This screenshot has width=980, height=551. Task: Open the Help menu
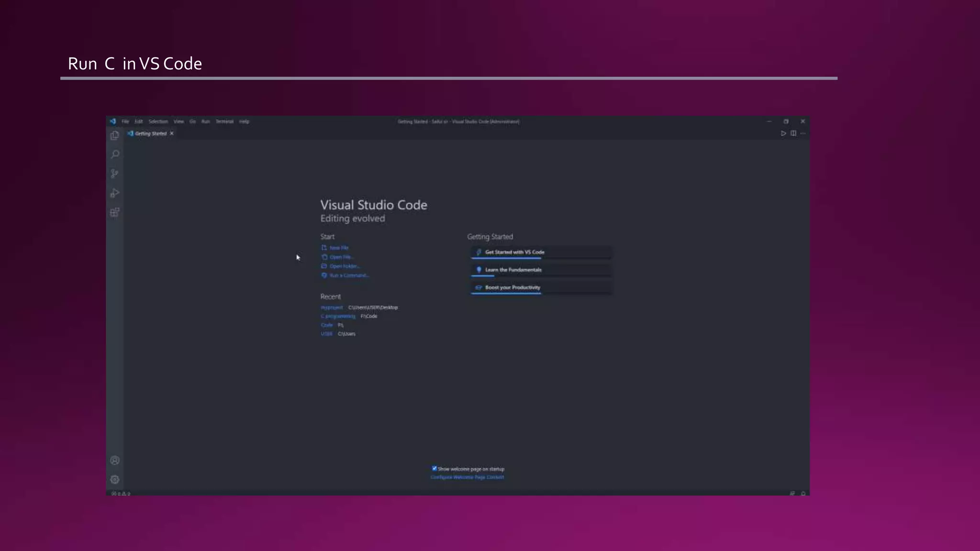pyautogui.click(x=245, y=121)
